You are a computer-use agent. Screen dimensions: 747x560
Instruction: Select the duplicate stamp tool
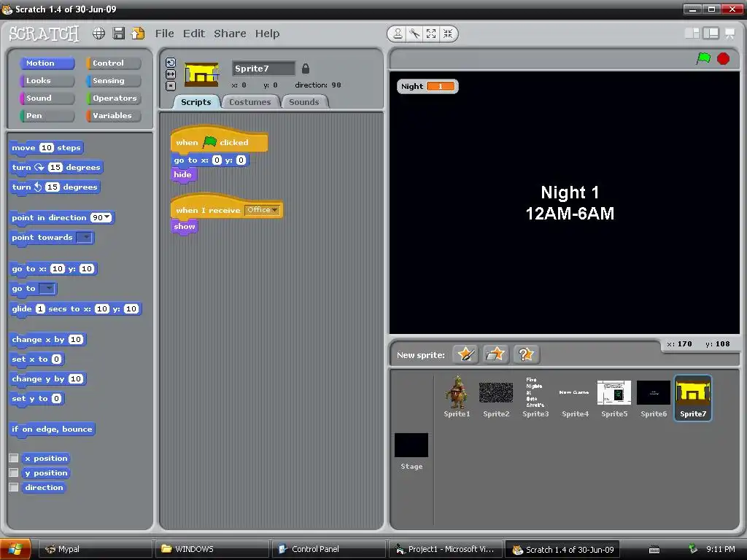[398, 34]
